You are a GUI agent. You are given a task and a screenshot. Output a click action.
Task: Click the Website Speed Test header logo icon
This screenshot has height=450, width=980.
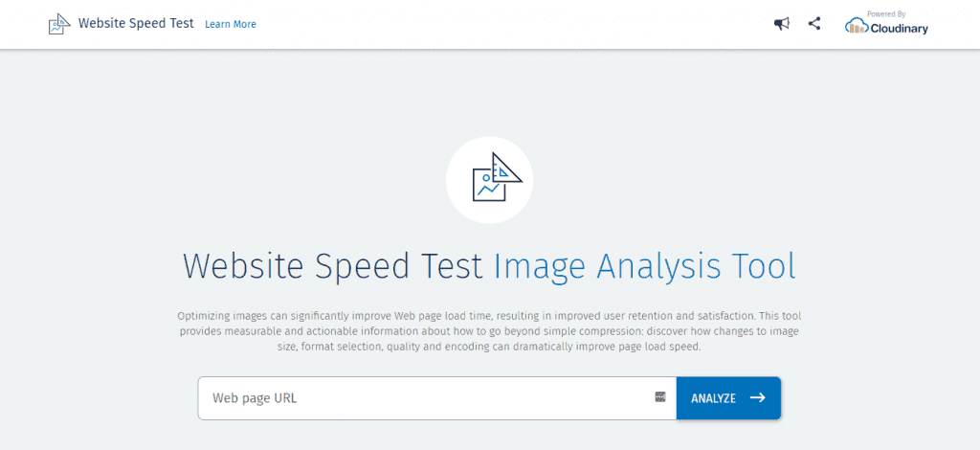point(59,24)
